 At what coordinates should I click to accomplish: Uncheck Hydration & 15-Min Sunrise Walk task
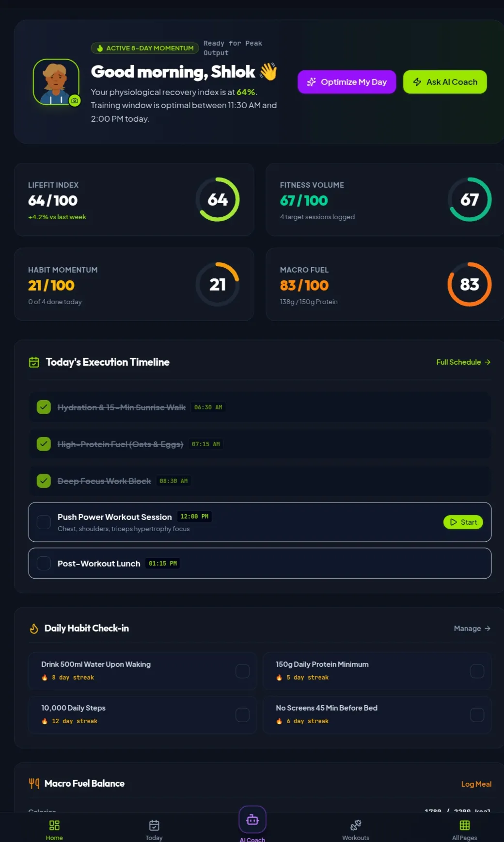click(x=44, y=407)
